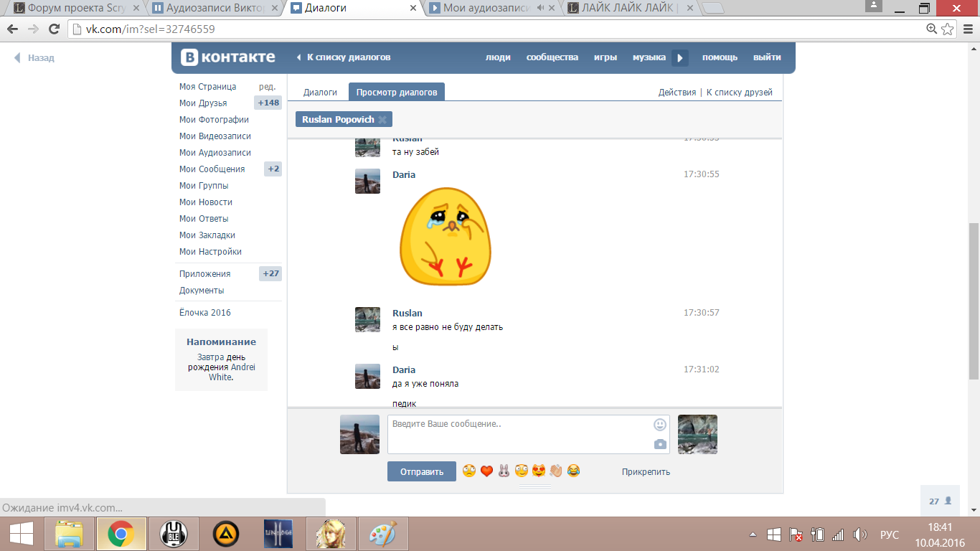
Task: Open Action Center flag icon
Action: coord(796,534)
